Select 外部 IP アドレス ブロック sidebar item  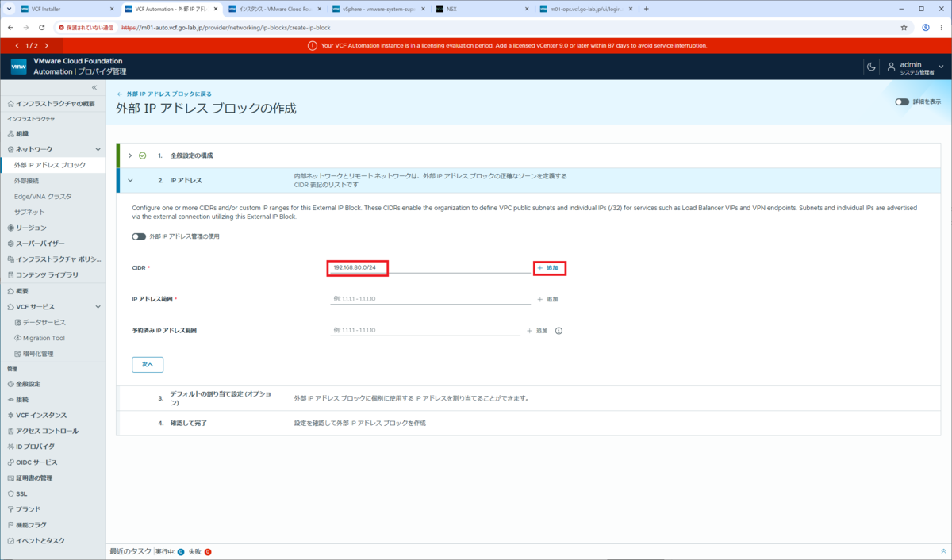coord(52,165)
